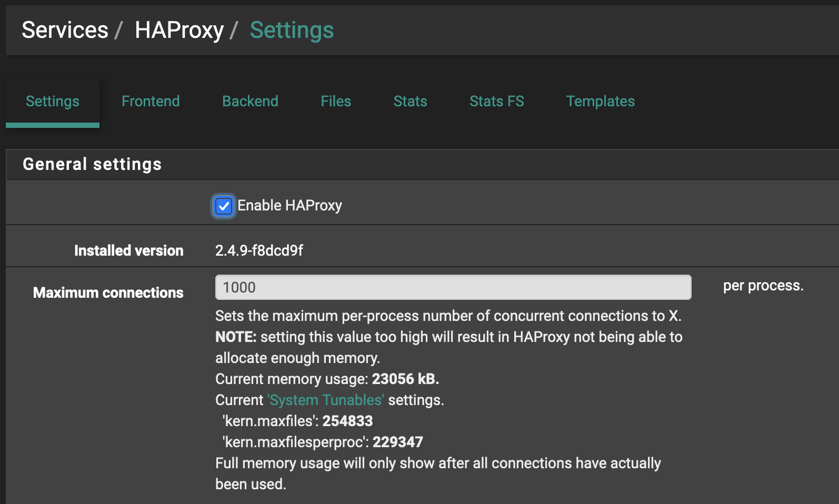Click the General settings section header
839x504 pixels.
tap(92, 164)
